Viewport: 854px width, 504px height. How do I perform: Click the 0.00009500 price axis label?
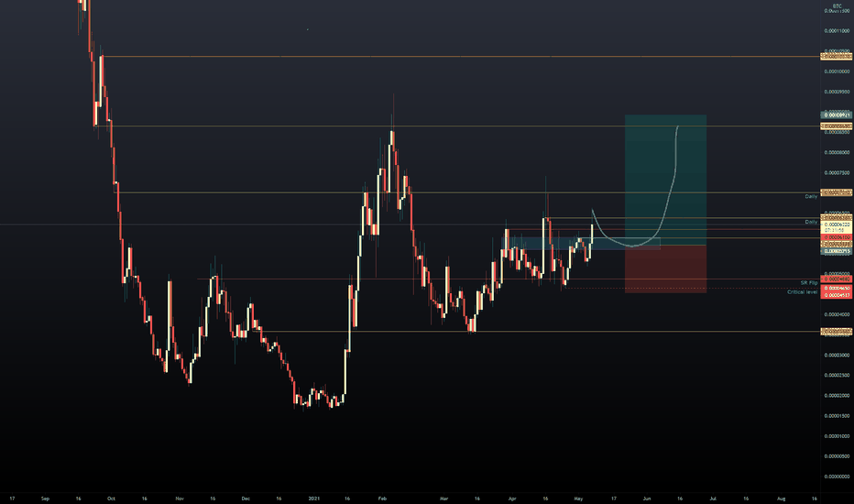(837, 92)
